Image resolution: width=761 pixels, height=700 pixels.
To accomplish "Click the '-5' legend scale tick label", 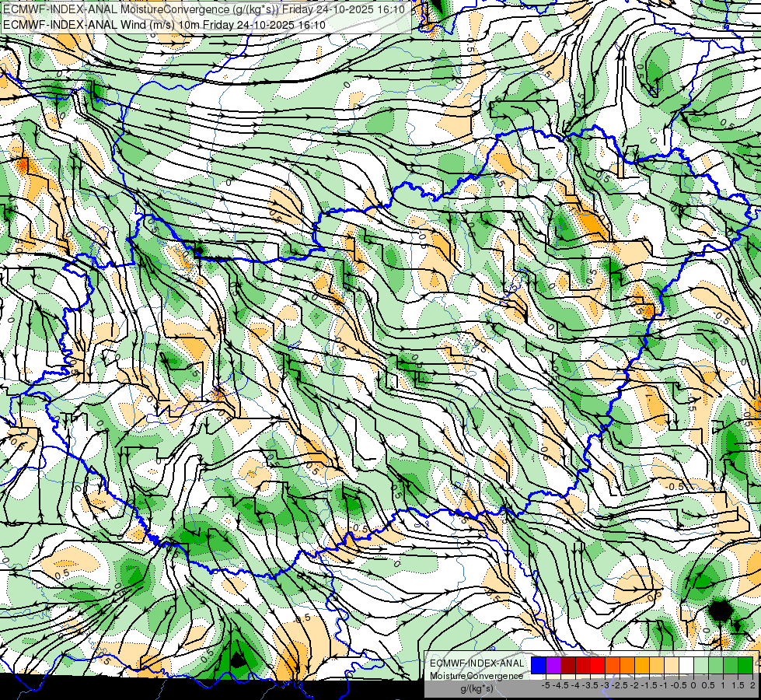I will (x=546, y=686).
